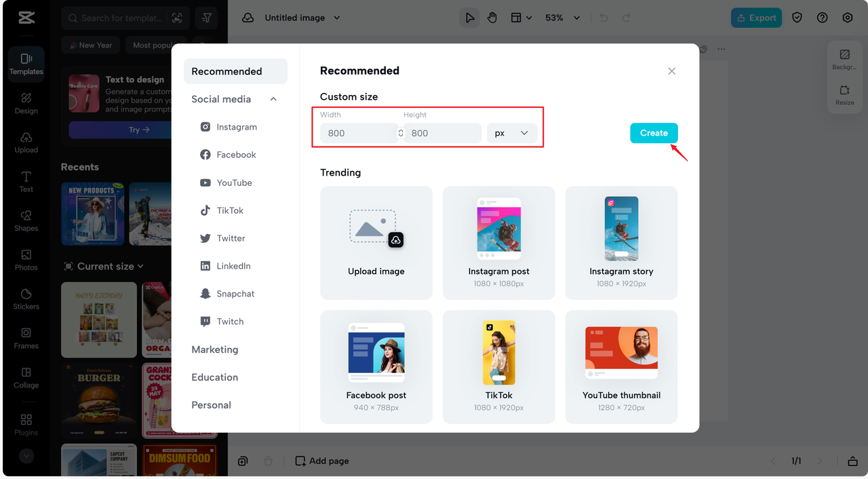Click the duplicate page icon at bottom
This screenshot has height=479, width=868.
click(243, 461)
